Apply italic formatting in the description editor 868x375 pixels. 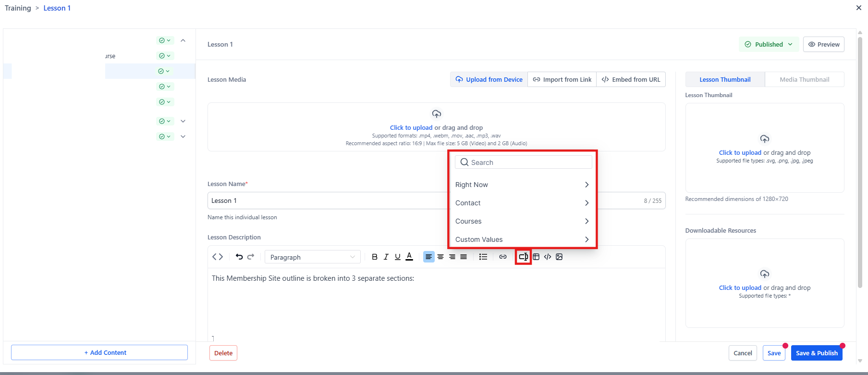pyautogui.click(x=386, y=257)
